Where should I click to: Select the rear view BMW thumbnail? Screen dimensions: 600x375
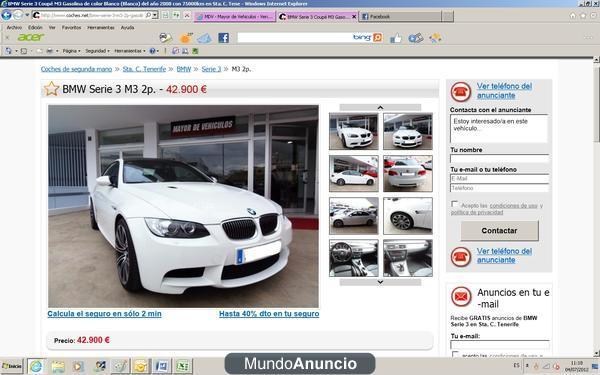pos(408,173)
